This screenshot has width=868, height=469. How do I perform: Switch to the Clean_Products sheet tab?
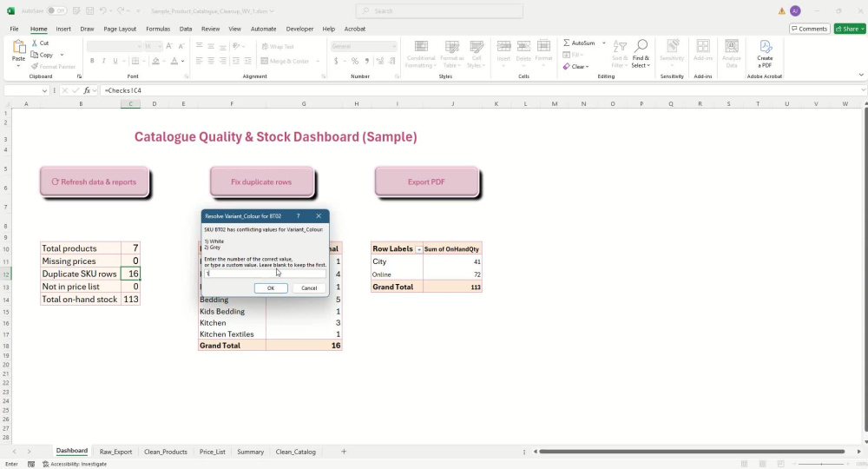tap(166, 452)
